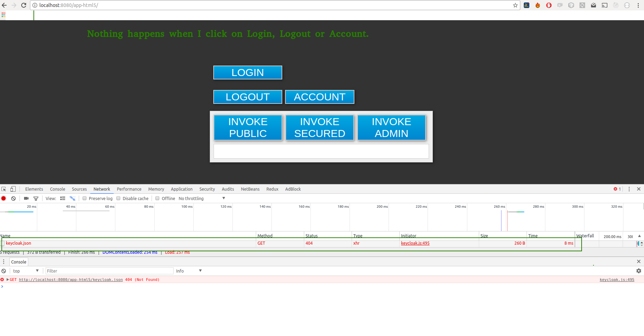
Task: Open the Info log level dropdown
Action: pos(189,271)
